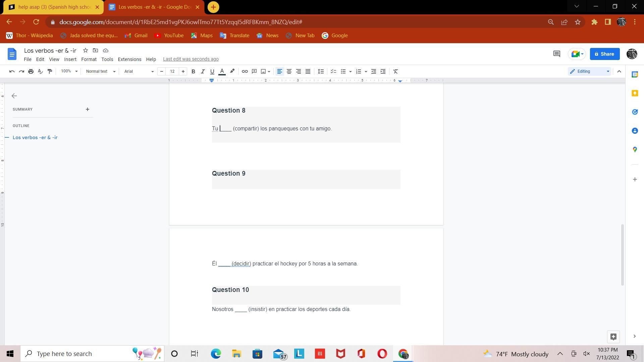Click the Clear formatting icon

tap(395, 71)
